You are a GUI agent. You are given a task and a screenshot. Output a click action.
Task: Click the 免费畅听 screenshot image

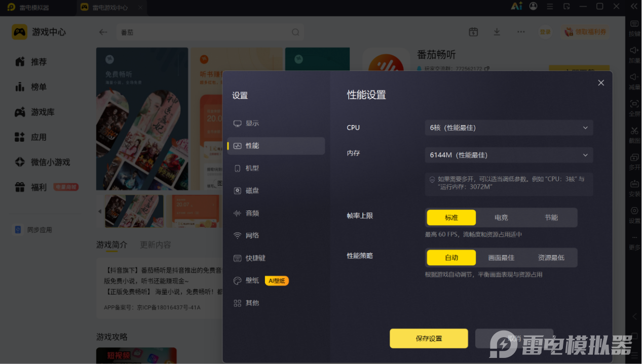[x=142, y=119]
